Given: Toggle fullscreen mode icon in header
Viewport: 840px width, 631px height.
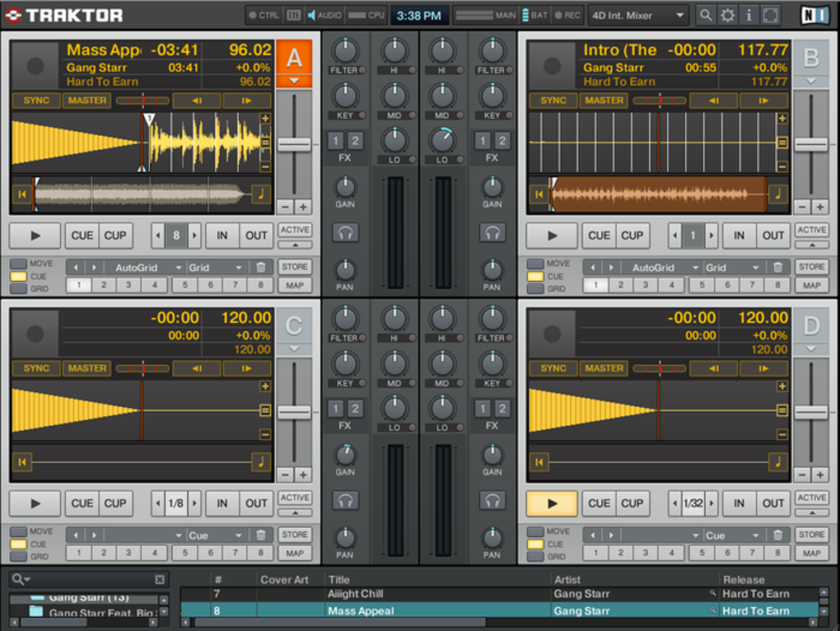Looking at the screenshot, I should 770,15.
